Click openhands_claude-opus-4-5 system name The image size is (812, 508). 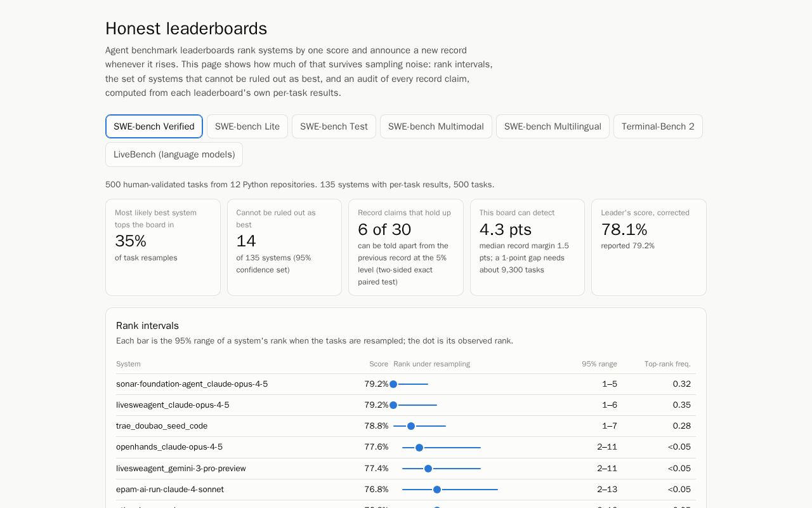tap(169, 447)
